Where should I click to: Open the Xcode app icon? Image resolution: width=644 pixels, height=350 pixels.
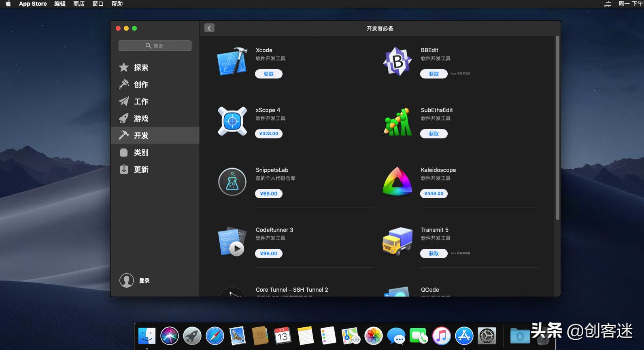click(232, 62)
